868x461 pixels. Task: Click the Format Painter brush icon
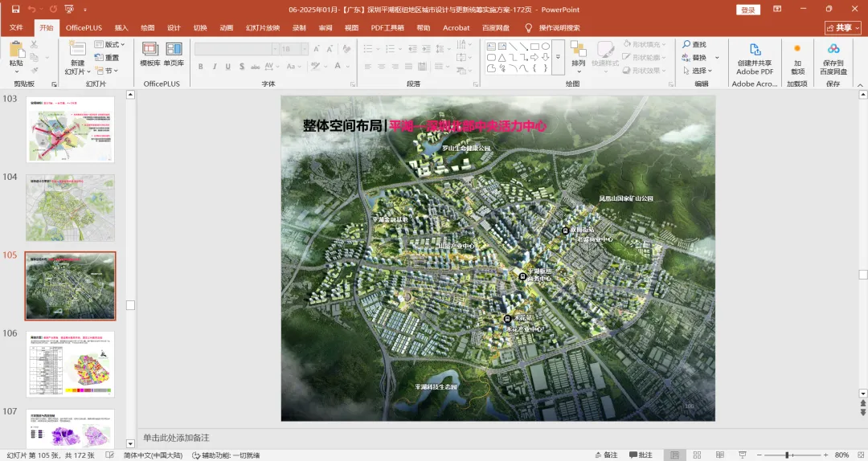35,71
